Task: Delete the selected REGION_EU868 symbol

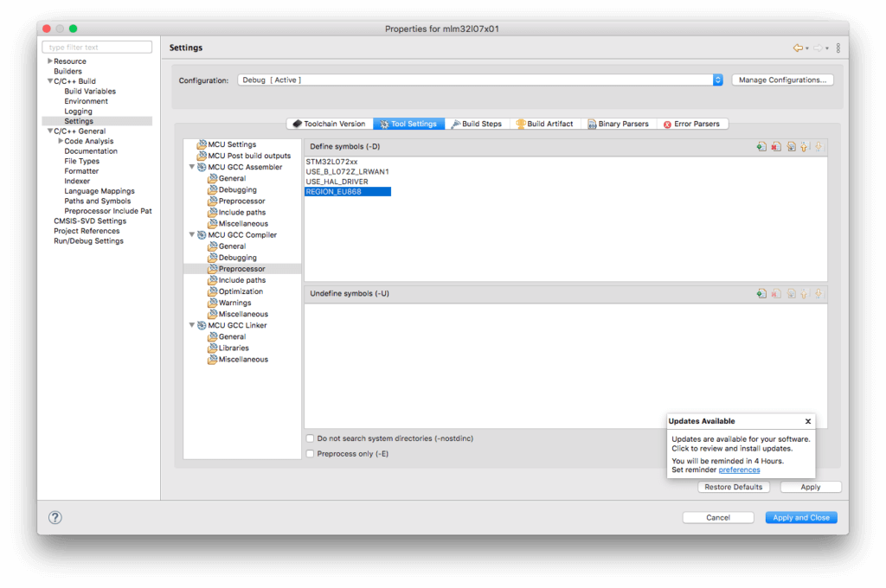Action: 777,146
